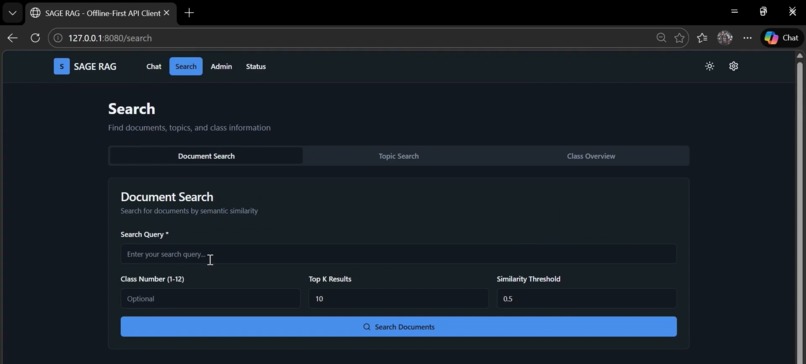Image resolution: width=806 pixels, height=364 pixels.
Task: Open the Status navigation page
Action: tap(255, 66)
